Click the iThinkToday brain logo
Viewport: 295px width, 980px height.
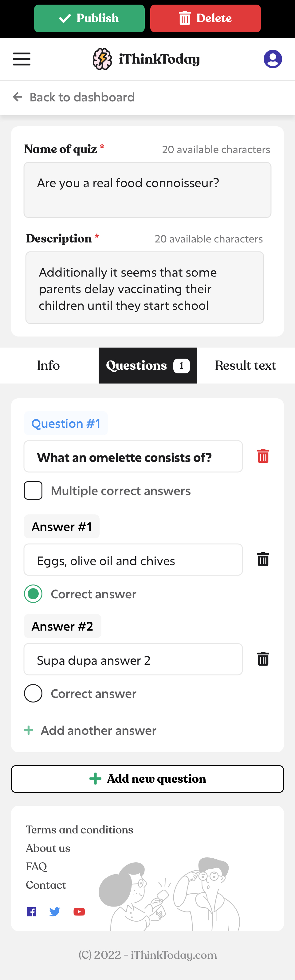tap(102, 59)
